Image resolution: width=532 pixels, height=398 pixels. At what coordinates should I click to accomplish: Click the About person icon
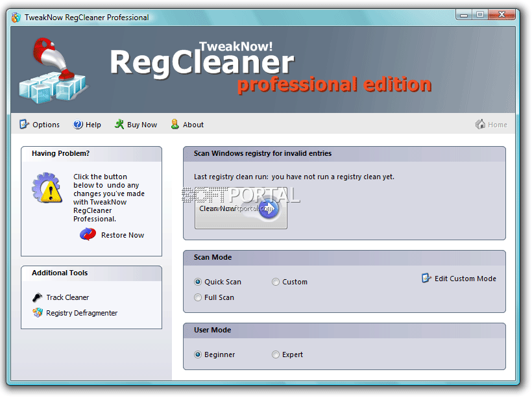175,124
